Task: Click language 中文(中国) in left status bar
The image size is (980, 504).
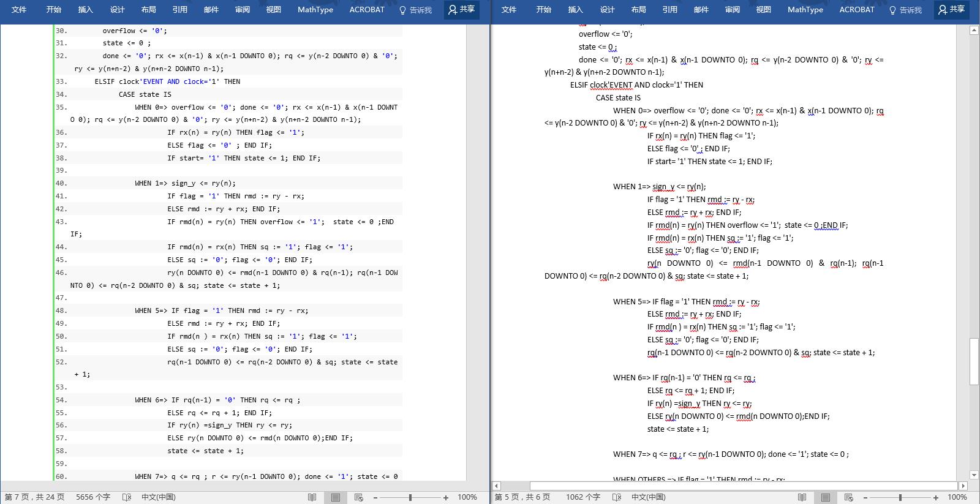Action: pyautogui.click(x=158, y=497)
